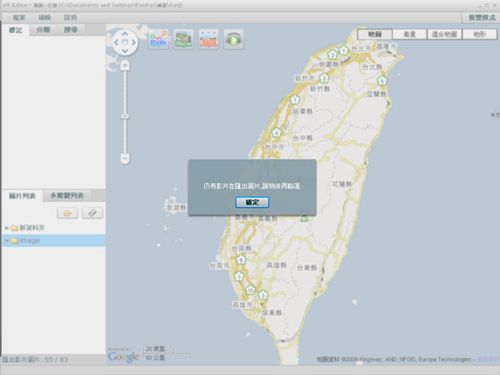This screenshot has height=375, width=500.
Task: Click the zoom out minus button on the map
Action: click(125, 158)
